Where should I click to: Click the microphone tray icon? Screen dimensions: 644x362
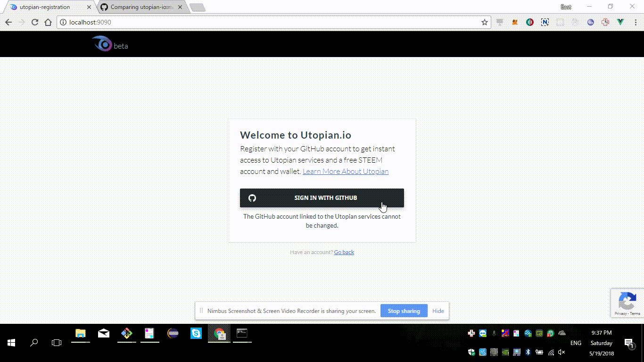(494, 333)
